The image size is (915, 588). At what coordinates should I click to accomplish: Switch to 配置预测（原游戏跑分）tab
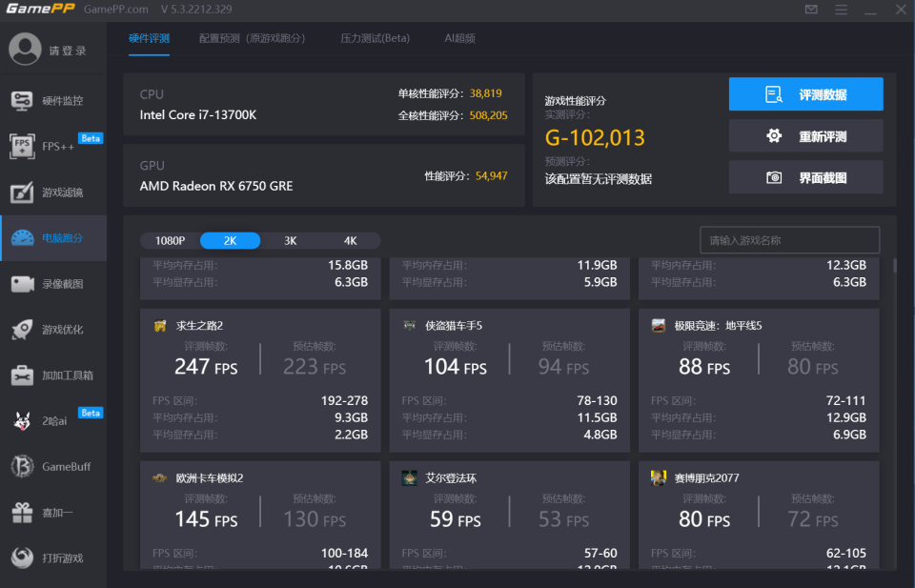(252, 38)
